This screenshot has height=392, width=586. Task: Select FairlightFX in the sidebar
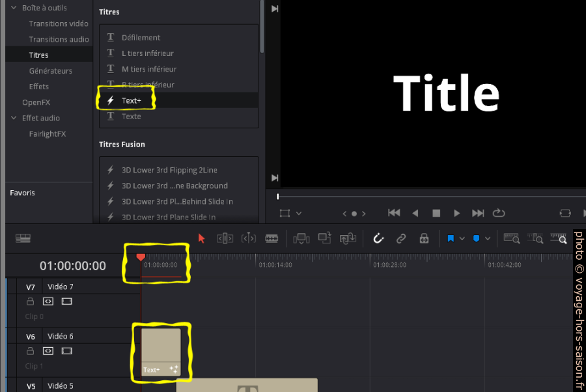pos(48,133)
